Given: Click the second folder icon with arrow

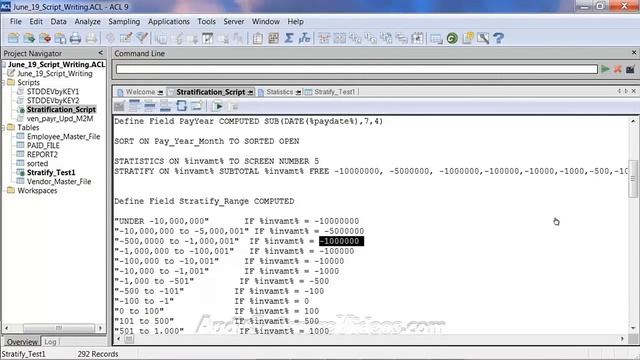Looking at the screenshot, I should pos(29,38).
